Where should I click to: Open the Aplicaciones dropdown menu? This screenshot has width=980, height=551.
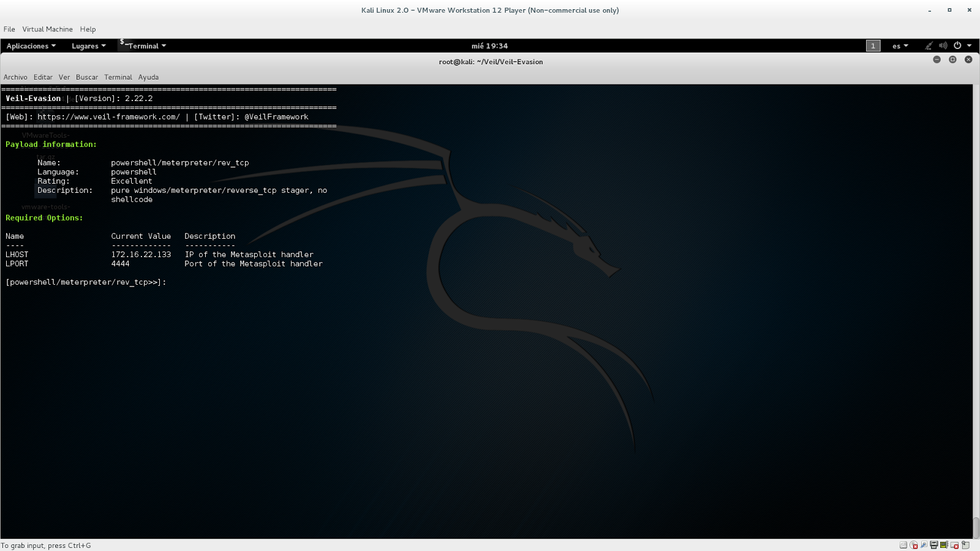point(31,46)
